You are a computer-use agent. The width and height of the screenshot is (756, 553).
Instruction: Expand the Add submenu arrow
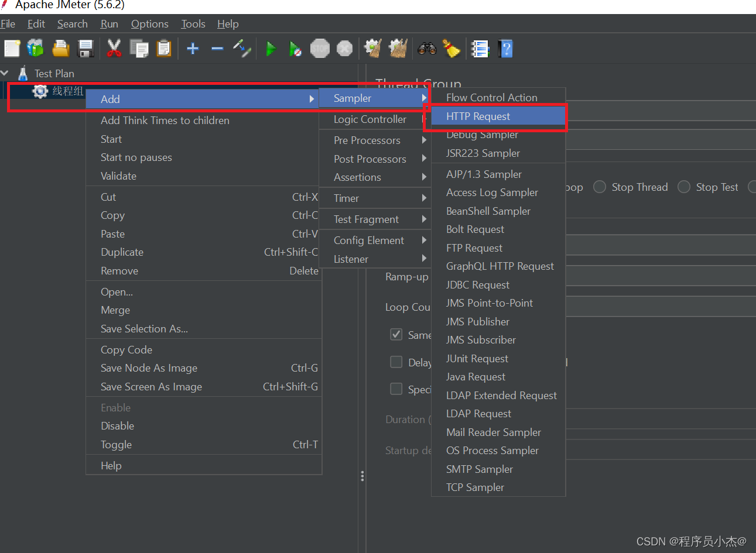pyautogui.click(x=312, y=99)
